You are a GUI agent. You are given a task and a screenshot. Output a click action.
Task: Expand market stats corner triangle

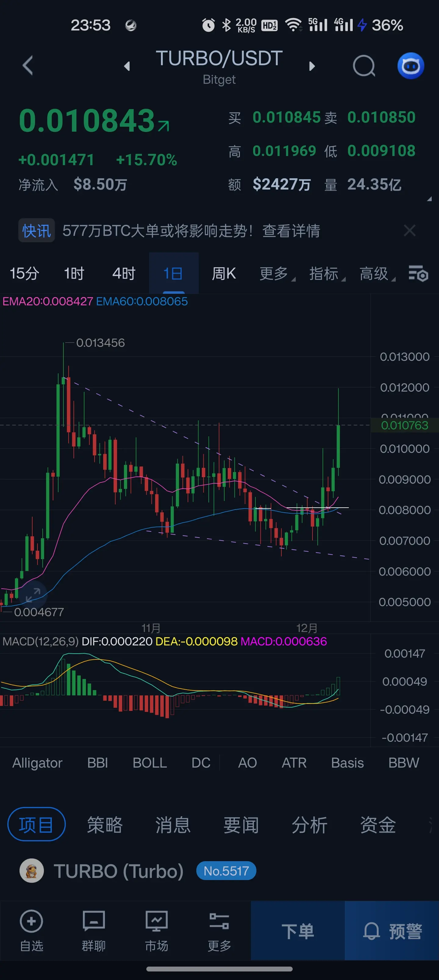[429, 199]
